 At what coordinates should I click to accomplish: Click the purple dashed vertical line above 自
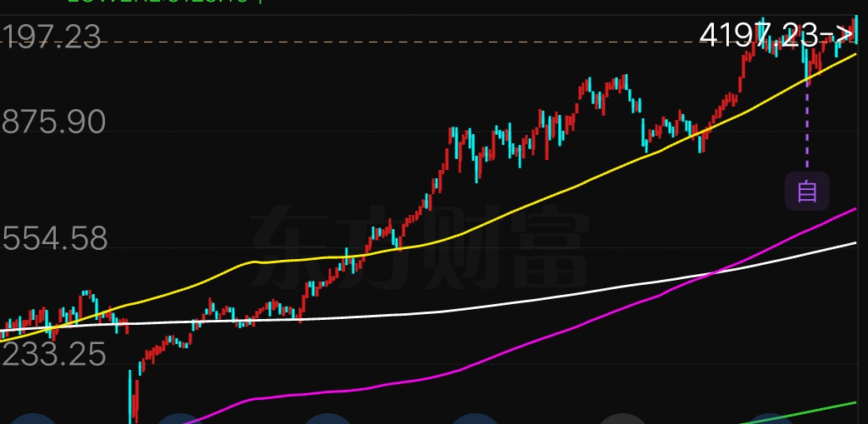tap(806, 125)
